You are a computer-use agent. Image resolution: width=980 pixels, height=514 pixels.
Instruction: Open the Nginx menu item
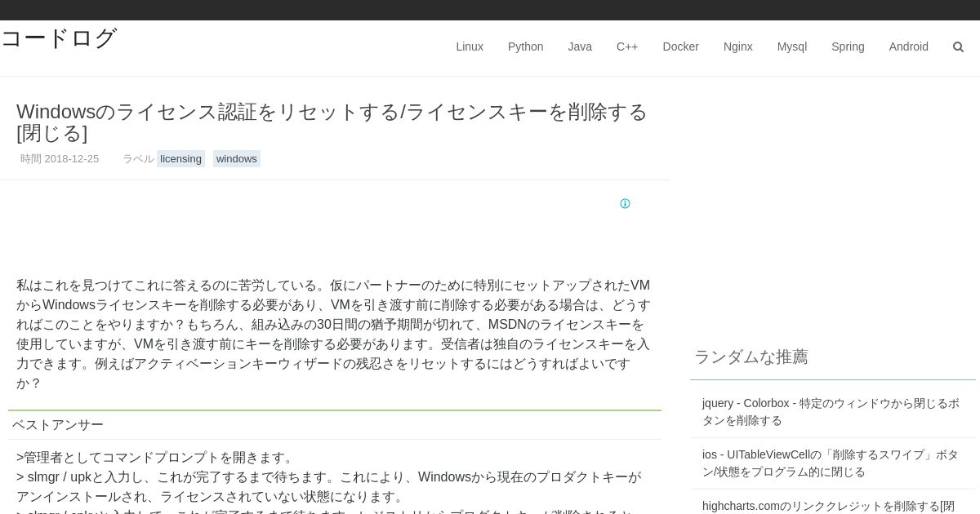coord(738,47)
